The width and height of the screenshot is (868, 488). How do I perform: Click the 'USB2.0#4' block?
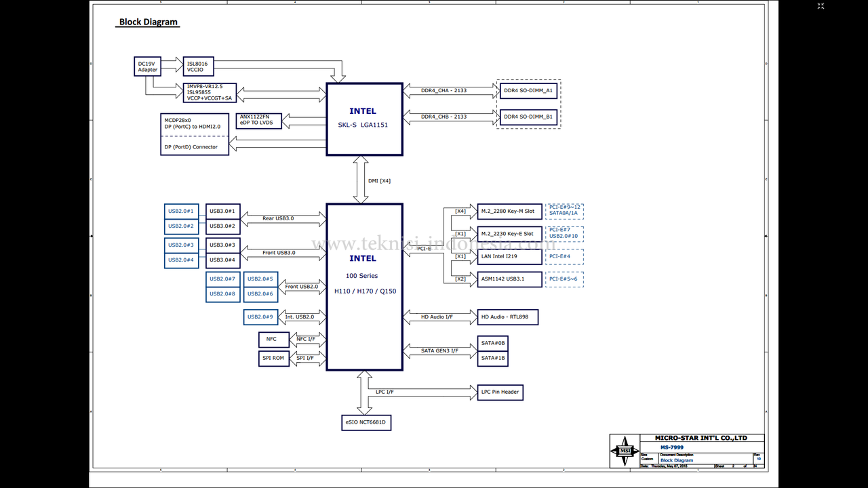(x=181, y=260)
